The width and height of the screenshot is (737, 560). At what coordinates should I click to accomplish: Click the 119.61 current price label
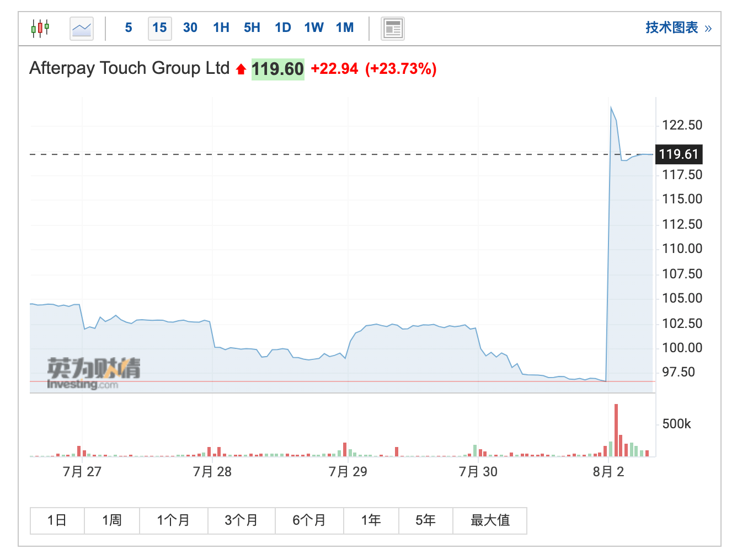point(679,155)
